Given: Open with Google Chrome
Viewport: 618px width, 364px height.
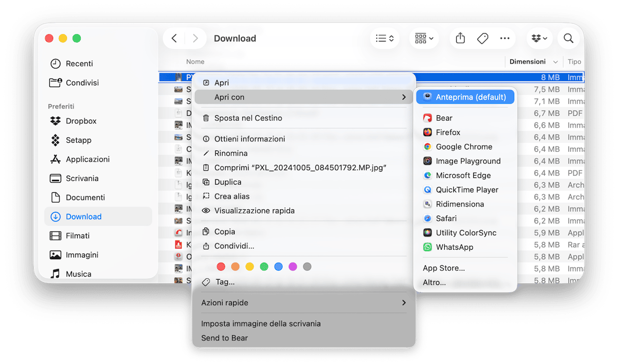Looking at the screenshot, I should (465, 147).
